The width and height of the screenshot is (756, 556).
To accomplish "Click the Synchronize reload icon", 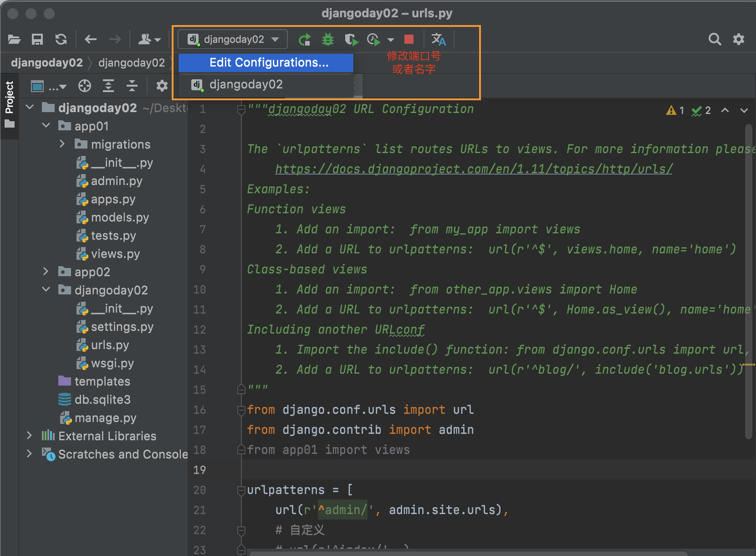I will point(61,40).
